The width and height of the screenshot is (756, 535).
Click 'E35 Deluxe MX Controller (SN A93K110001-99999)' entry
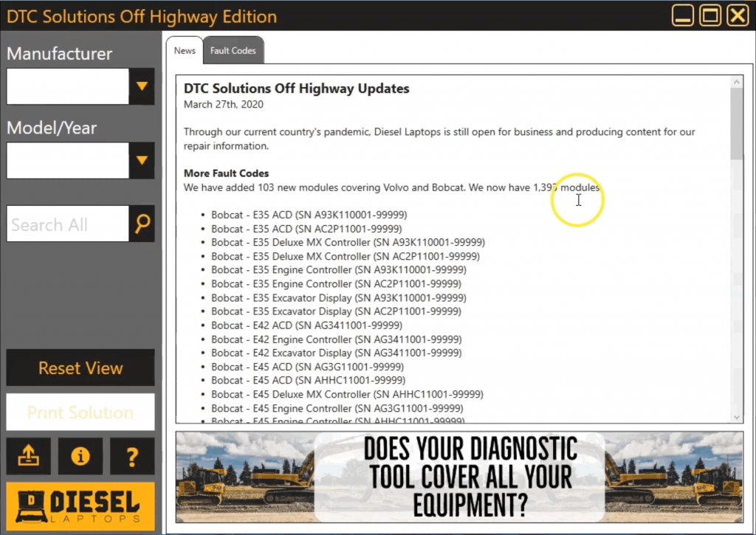tap(348, 243)
